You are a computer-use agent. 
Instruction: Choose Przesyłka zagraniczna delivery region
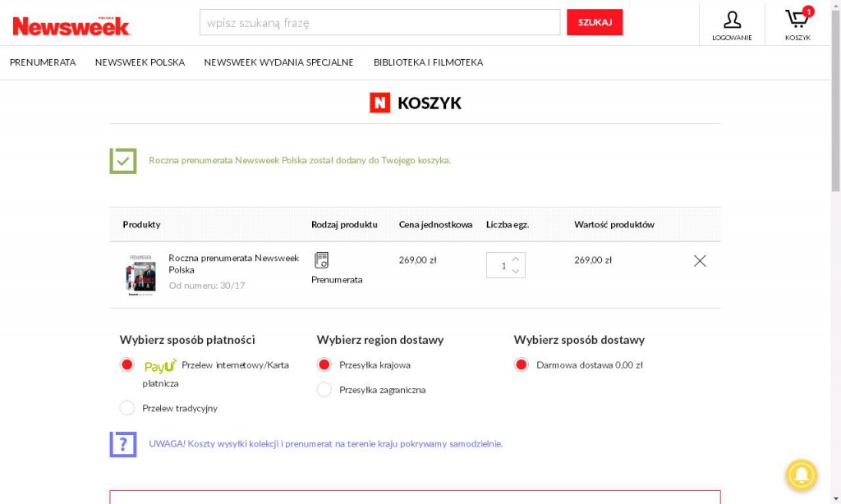point(324,390)
